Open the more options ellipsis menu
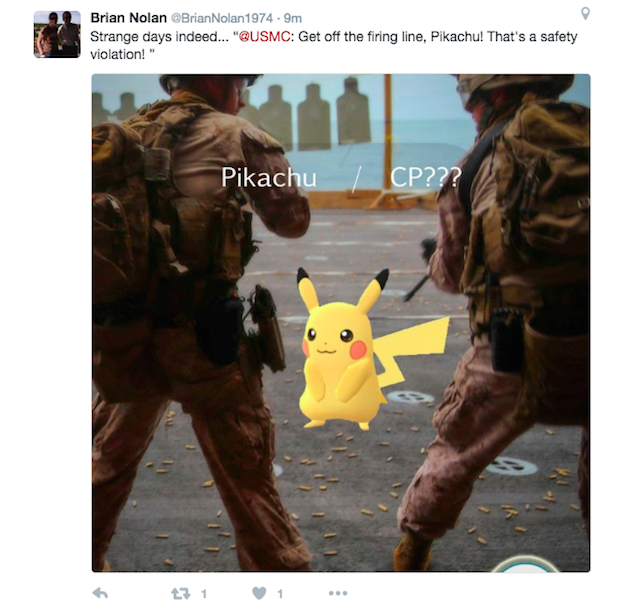The width and height of the screenshot is (625, 610). pyautogui.click(x=338, y=593)
